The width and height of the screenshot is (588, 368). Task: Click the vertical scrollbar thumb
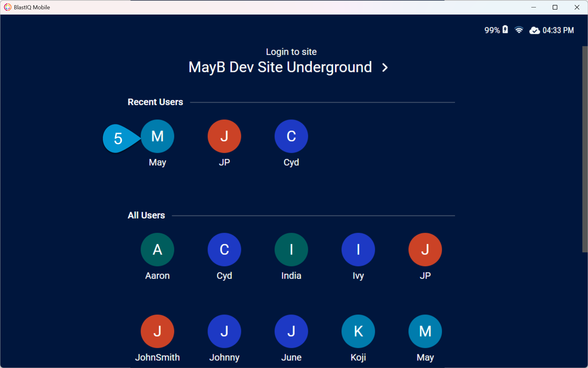pyautogui.click(x=585, y=149)
